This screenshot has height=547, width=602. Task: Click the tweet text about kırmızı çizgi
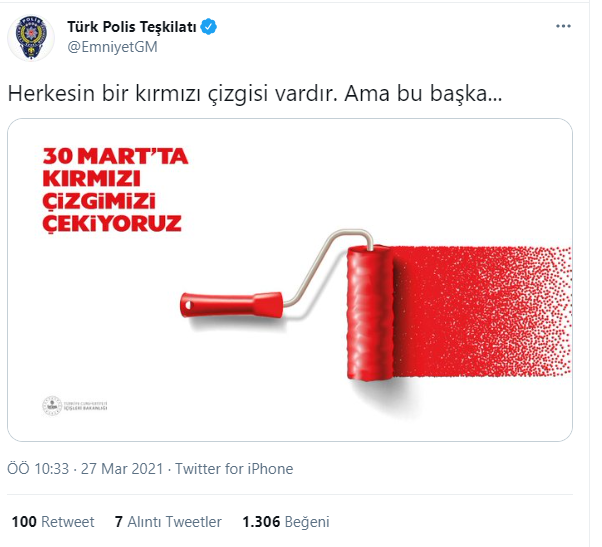(x=255, y=93)
